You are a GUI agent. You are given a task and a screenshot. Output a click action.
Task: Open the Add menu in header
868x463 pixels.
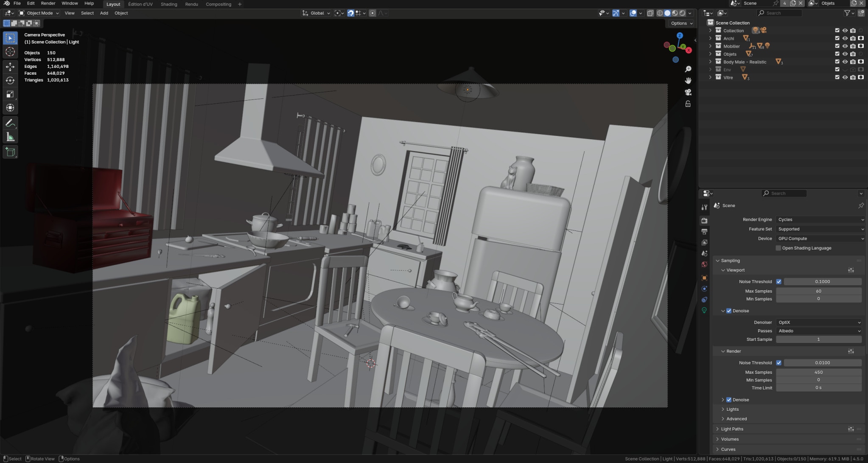click(104, 13)
